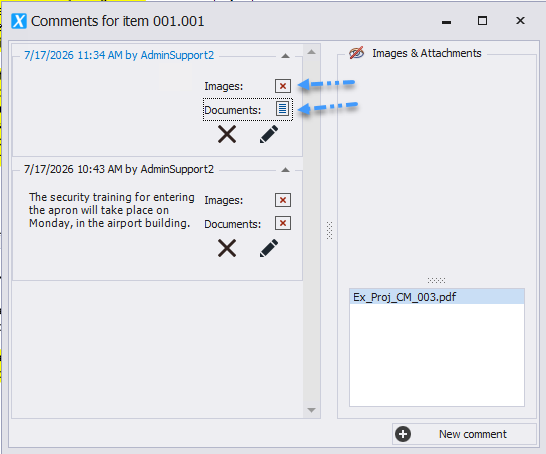The image size is (546, 454).
Task: Click Documents red X of 10:43 comment
Action: coord(283,223)
